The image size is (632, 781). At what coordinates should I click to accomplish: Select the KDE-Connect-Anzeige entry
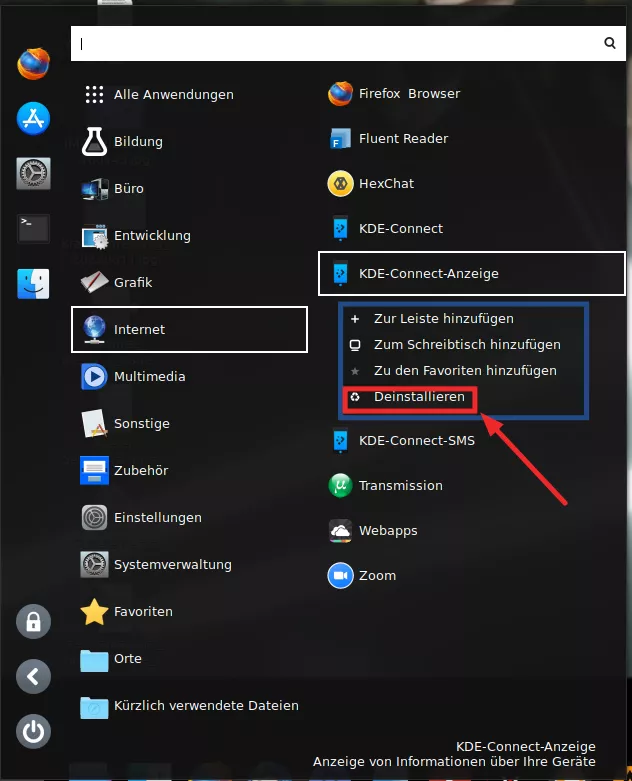click(472, 273)
